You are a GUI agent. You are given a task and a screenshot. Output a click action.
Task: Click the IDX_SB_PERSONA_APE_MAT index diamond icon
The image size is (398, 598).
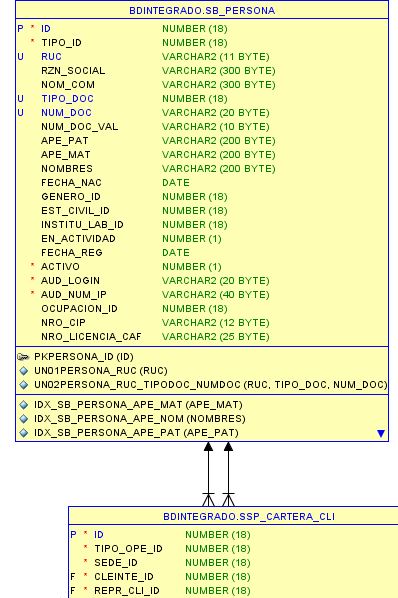coord(24,405)
